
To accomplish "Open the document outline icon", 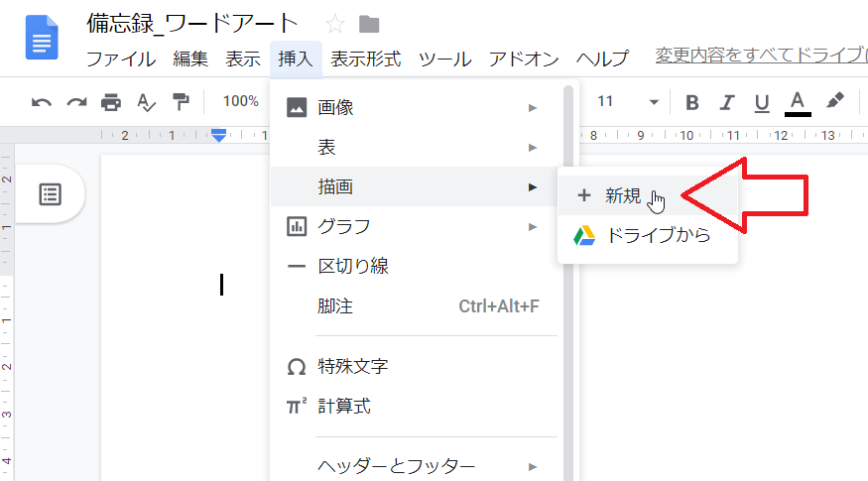I will coord(50,193).
